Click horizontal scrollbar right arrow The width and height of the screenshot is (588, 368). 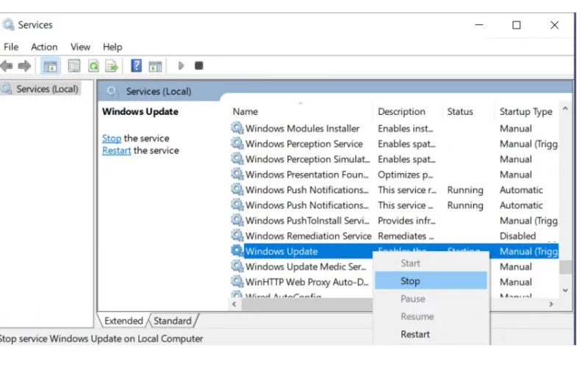(551, 304)
